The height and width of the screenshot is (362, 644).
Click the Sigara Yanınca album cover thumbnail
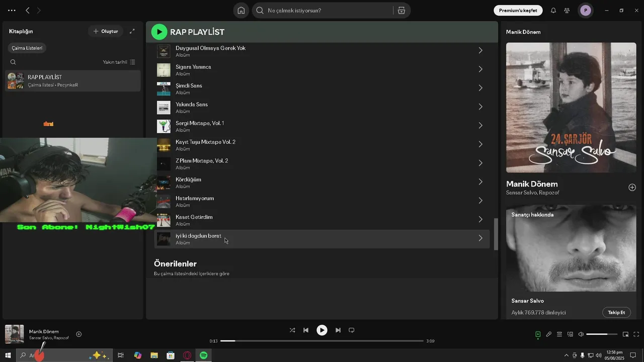click(164, 70)
